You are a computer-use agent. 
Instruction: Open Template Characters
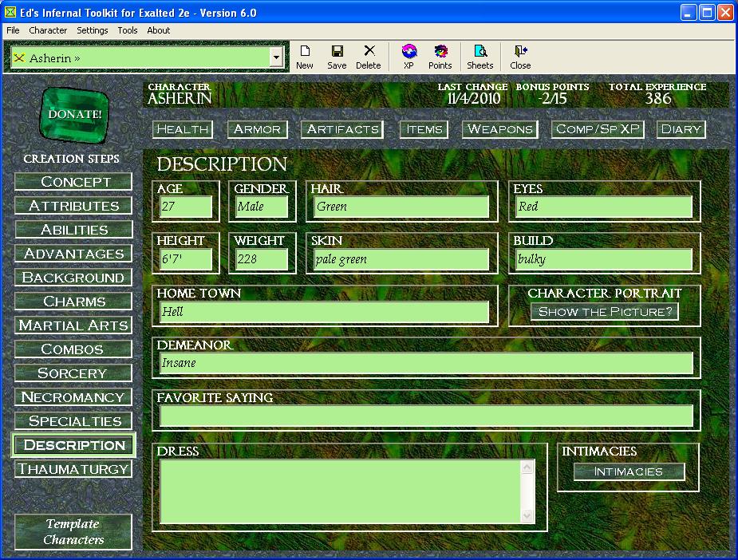[x=73, y=532]
